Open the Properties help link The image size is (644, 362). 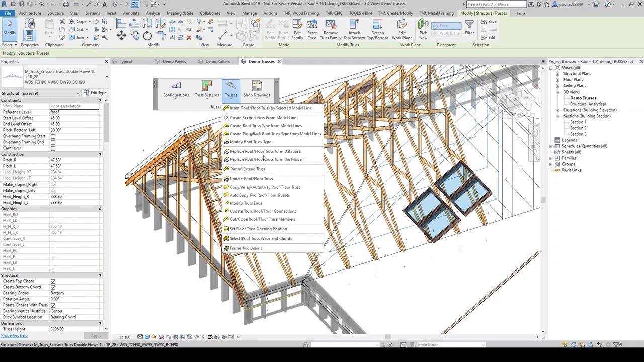14,336
